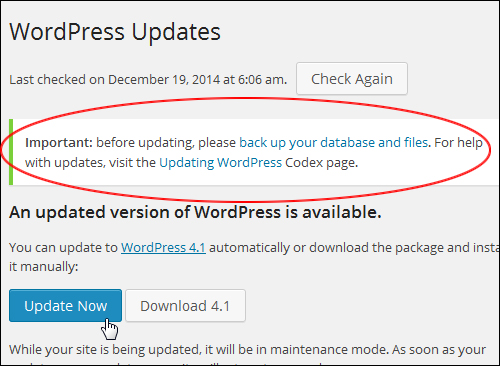The width and height of the screenshot is (500, 366).
Task: Visit the Updating WordPress Codex link
Action: coord(220,163)
